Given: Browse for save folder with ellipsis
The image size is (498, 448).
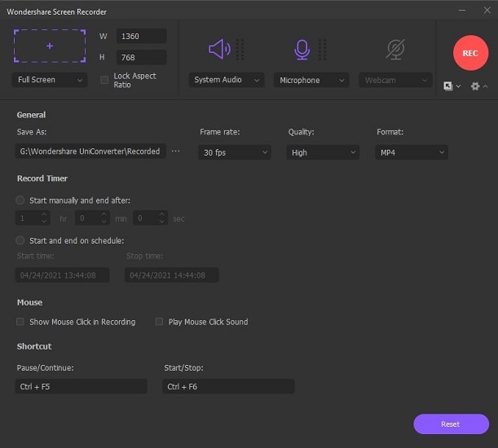Looking at the screenshot, I should 176,152.
